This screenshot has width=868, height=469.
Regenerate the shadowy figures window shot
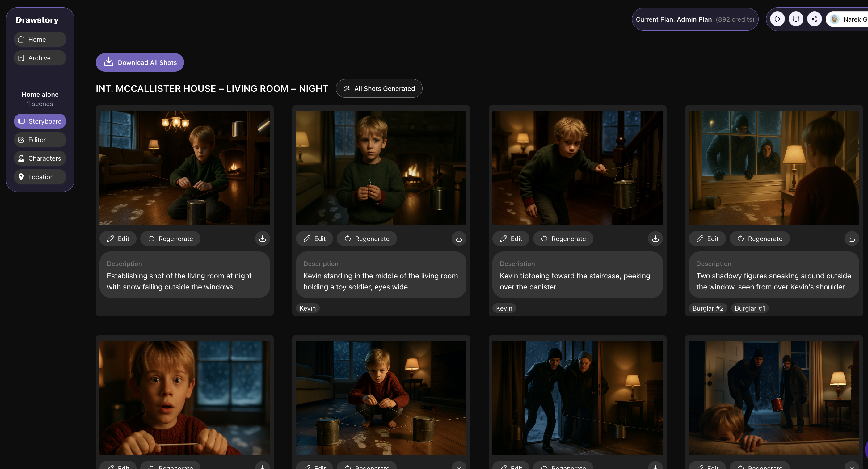(760, 239)
